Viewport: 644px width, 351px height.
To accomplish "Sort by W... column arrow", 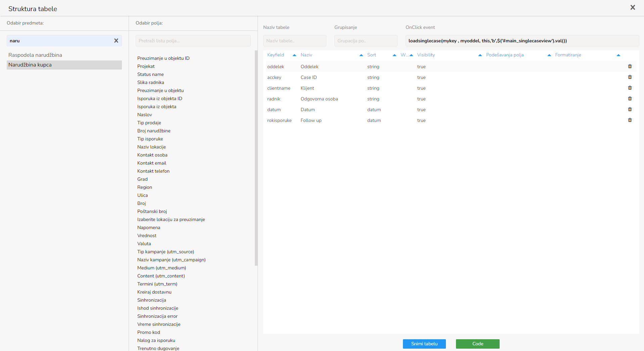I will pos(411,55).
